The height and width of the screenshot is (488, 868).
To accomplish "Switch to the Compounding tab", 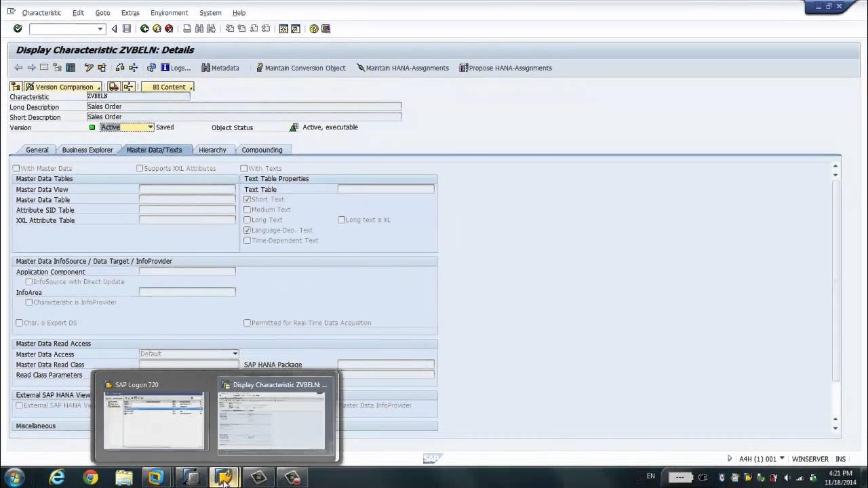I will coord(262,150).
